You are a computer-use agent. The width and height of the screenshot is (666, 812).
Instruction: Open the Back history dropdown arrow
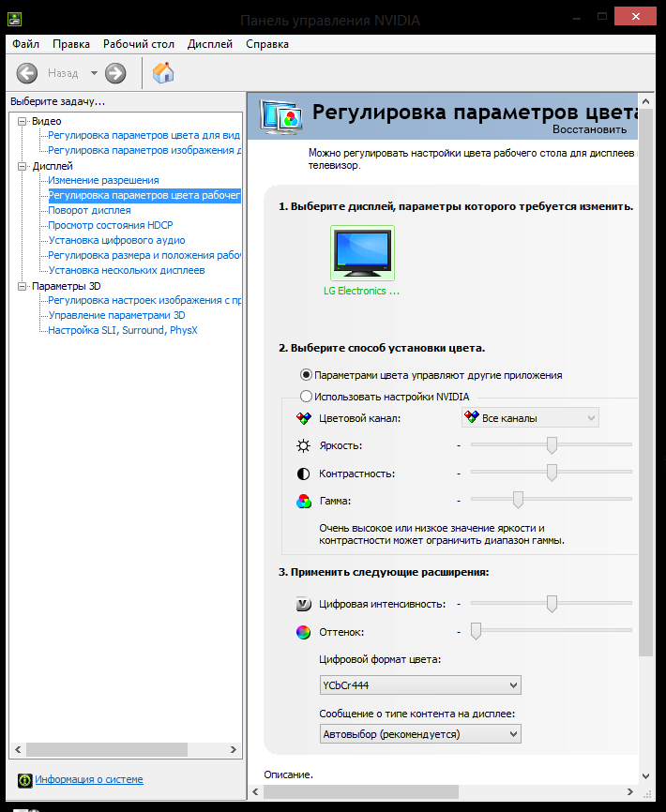pyautogui.click(x=94, y=73)
